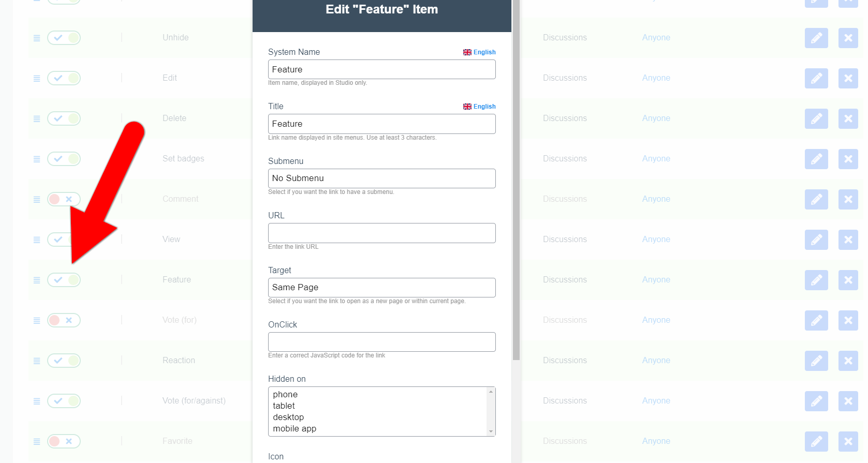Click the X delete icon for Reaction row
Screen dimensions: 868x463
tap(848, 361)
